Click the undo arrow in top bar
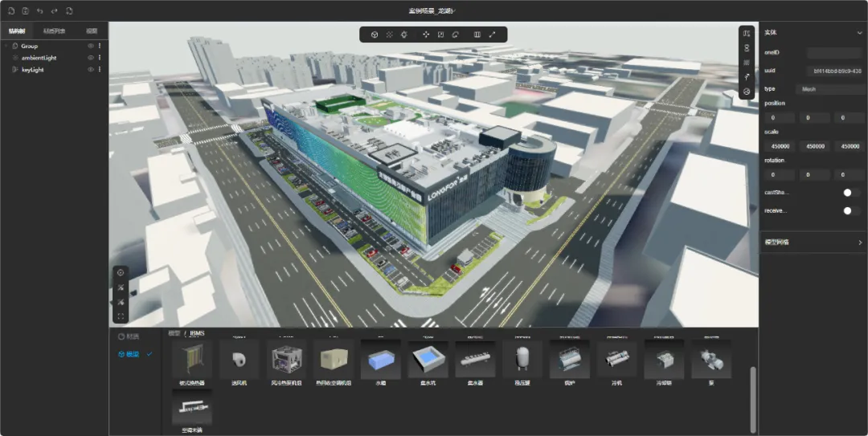This screenshot has width=868, height=436. 40,11
